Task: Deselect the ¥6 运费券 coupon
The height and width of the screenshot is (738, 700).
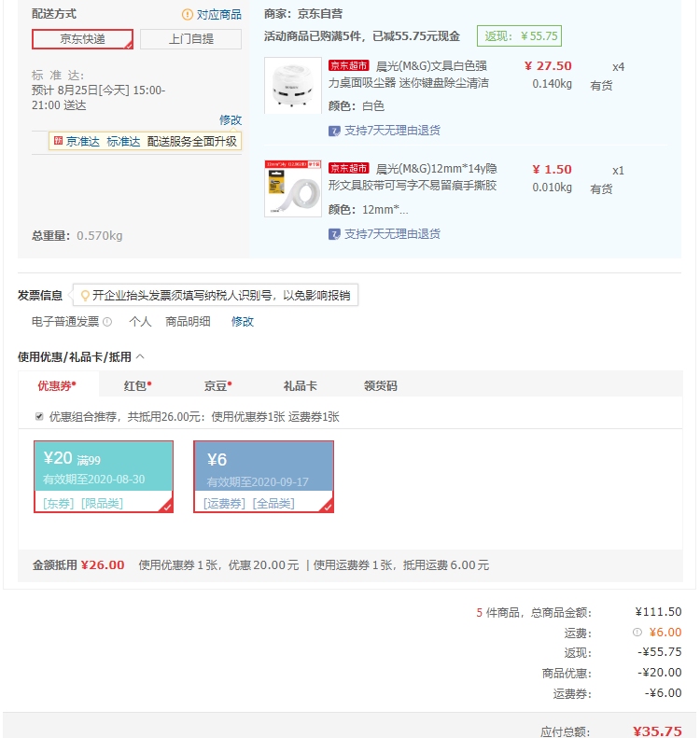Action: click(263, 477)
